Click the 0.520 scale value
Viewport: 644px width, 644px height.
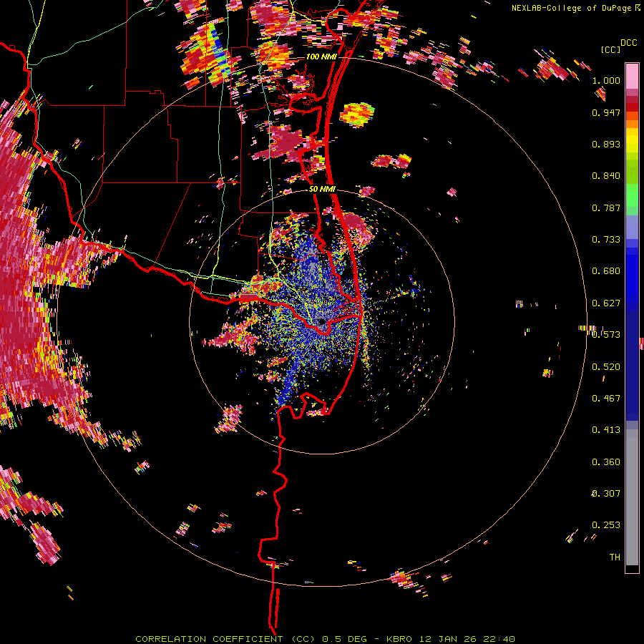pyautogui.click(x=606, y=366)
